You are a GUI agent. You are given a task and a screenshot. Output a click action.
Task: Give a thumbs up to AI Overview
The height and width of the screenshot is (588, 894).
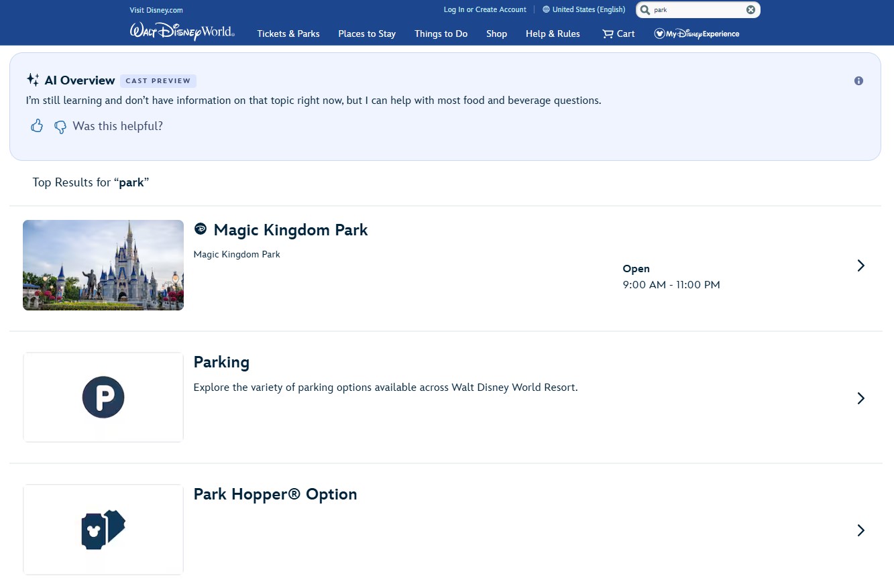tap(37, 126)
